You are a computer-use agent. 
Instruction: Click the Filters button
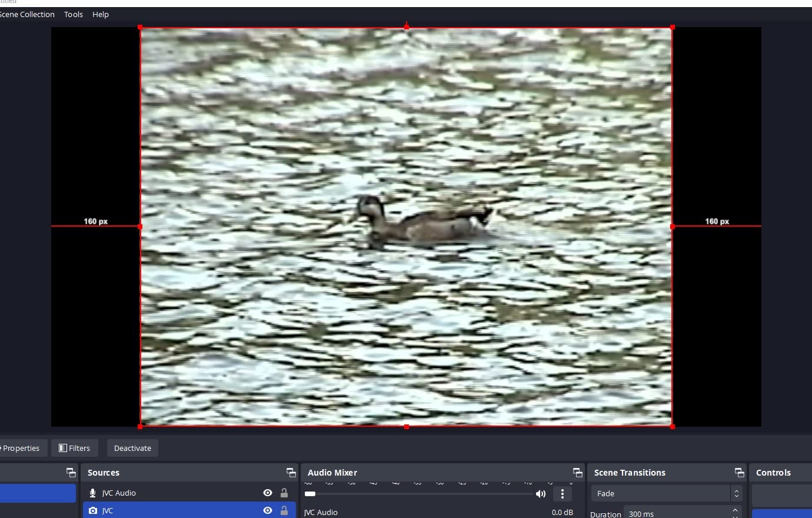point(75,448)
